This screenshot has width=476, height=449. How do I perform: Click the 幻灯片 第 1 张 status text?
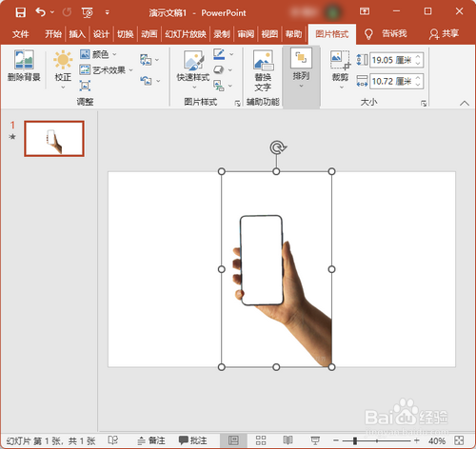[x=50, y=440]
